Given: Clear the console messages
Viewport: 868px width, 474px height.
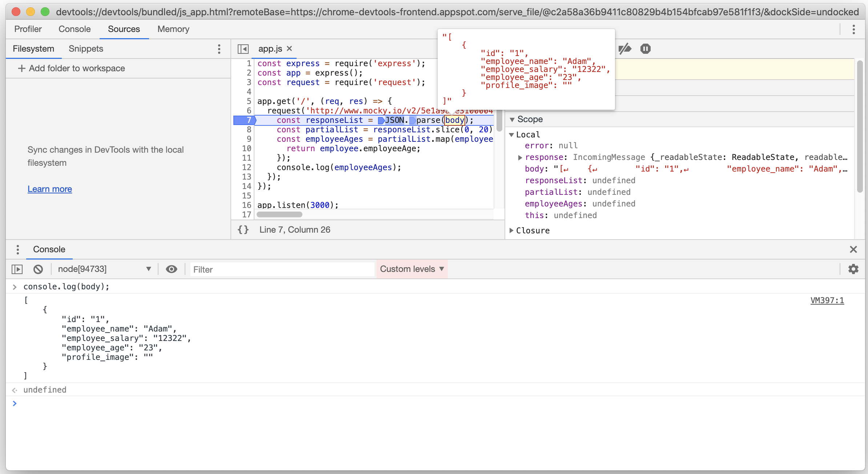Looking at the screenshot, I should [x=38, y=269].
